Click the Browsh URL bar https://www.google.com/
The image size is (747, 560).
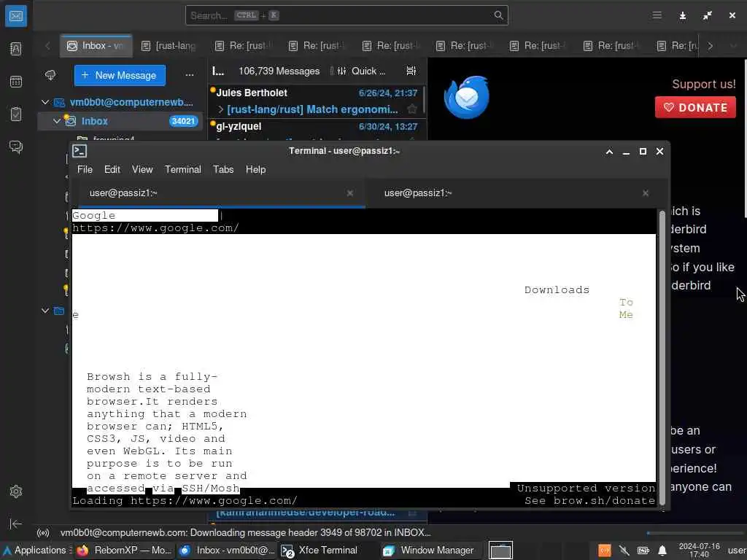tap(155, 228)
